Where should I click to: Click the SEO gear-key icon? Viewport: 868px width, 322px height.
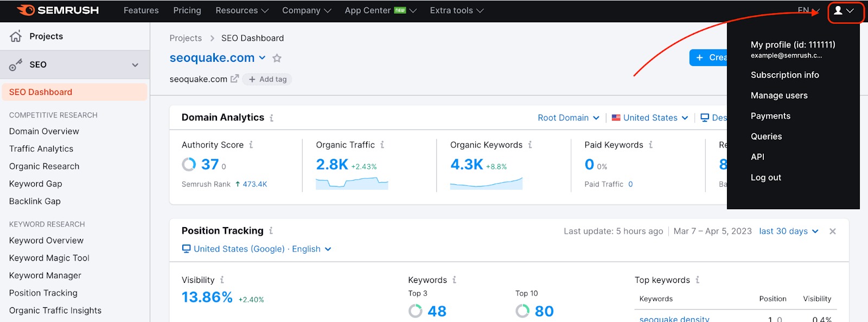click(16, 65)
